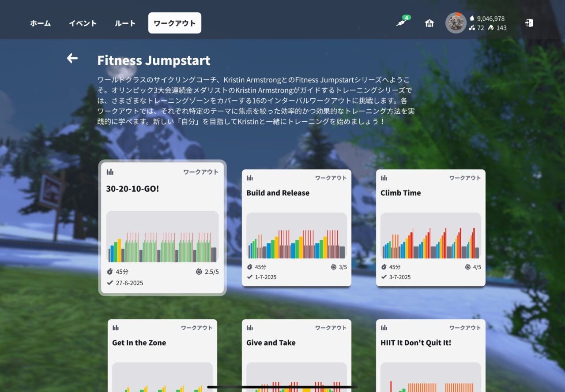Click the 3/5 difficulty rating
Screen dimensions: 565x392
(x=343, y=267)
